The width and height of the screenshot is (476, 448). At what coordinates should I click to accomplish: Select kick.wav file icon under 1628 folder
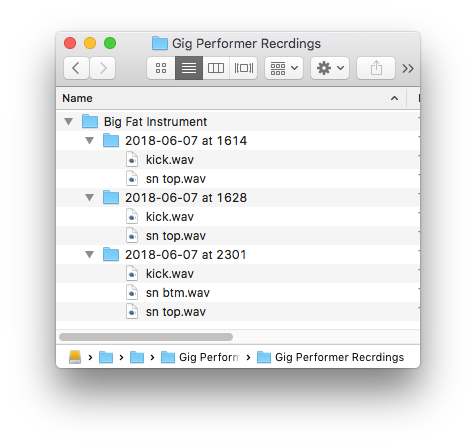[132, 216]
